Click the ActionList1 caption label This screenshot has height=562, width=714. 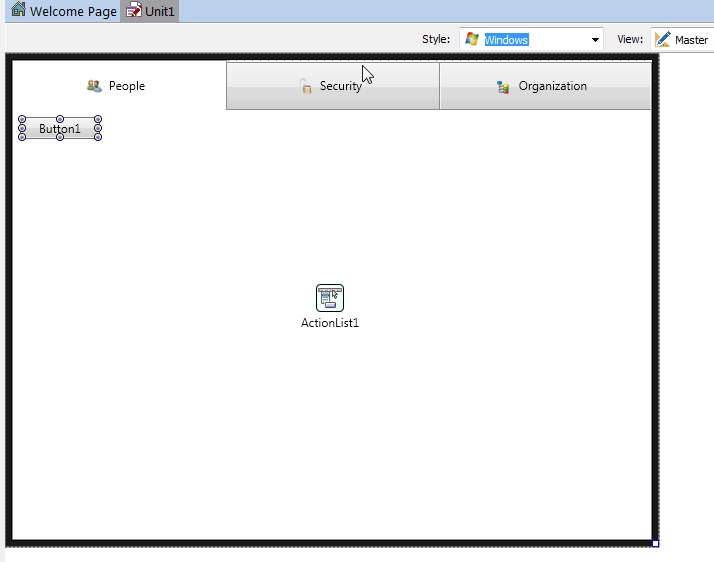330,323
